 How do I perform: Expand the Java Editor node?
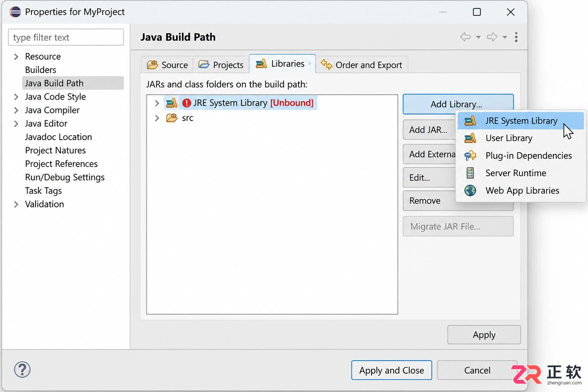pos(16,124)
